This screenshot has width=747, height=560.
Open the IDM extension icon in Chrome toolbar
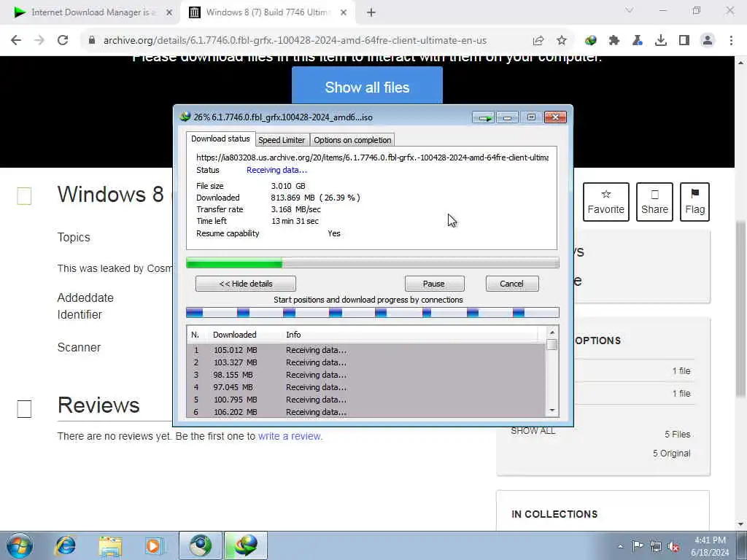coord(591,41)
